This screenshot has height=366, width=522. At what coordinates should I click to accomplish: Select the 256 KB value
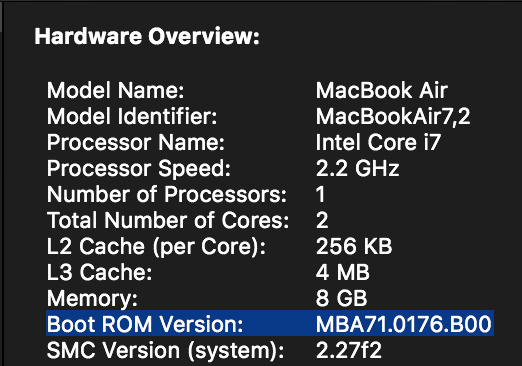pyautogui.click(x=354, y=246)
